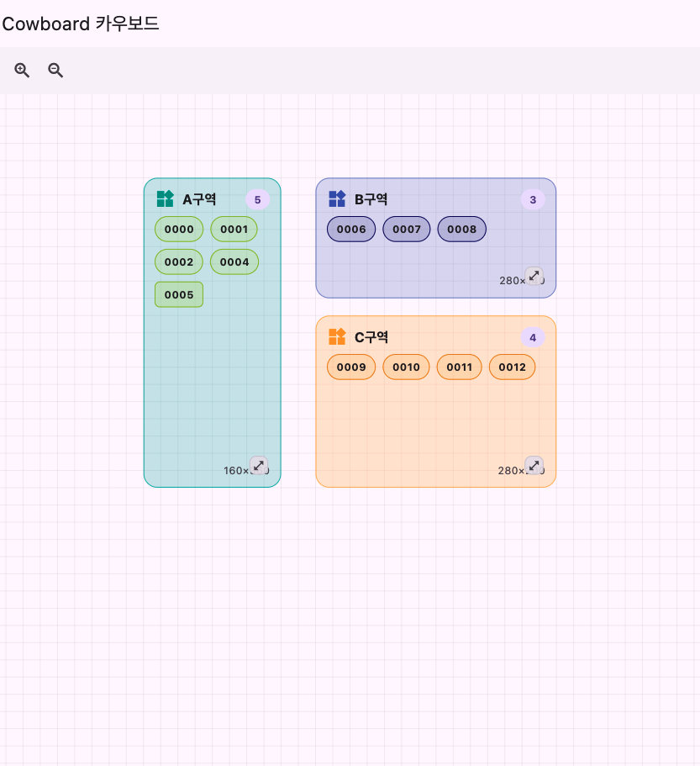
Task: Select cow chip 0001
Action: (x=234, y=230)
